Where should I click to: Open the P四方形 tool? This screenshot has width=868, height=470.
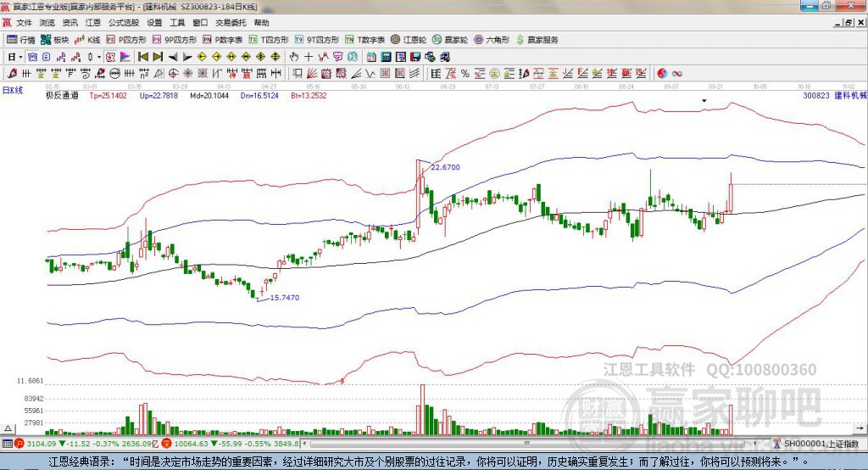point(126,40)
